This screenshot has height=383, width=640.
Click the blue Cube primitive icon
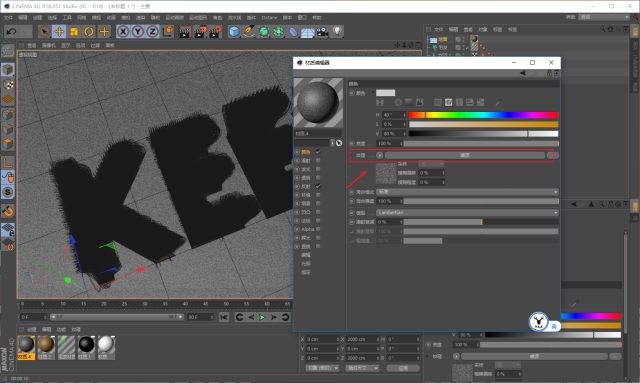pos(234,31)
